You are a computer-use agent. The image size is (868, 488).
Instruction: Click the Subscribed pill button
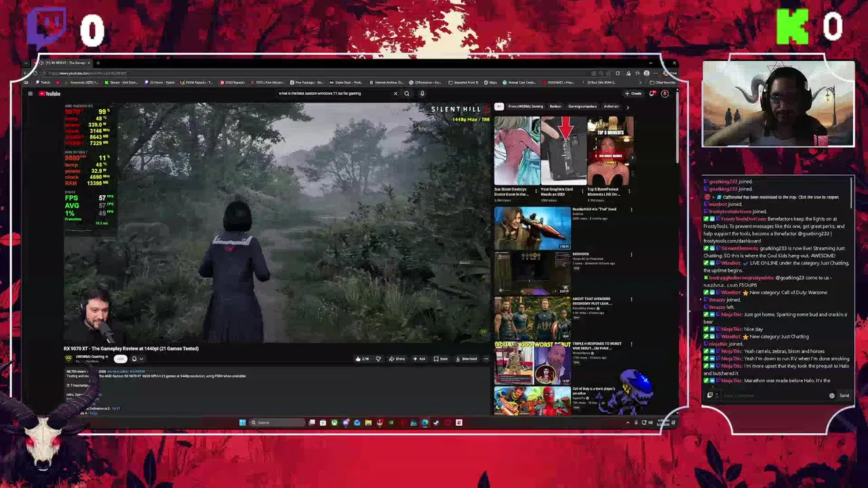(120, 359)
